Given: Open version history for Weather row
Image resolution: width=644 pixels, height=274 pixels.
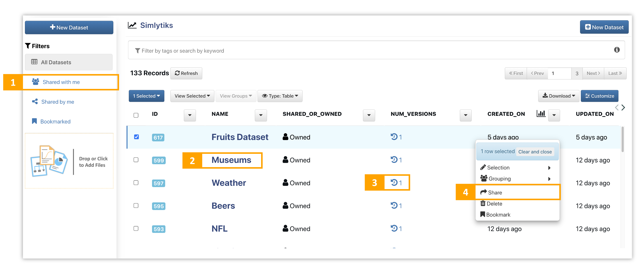Looking at the screenshot, I should [x=396, y=183].
